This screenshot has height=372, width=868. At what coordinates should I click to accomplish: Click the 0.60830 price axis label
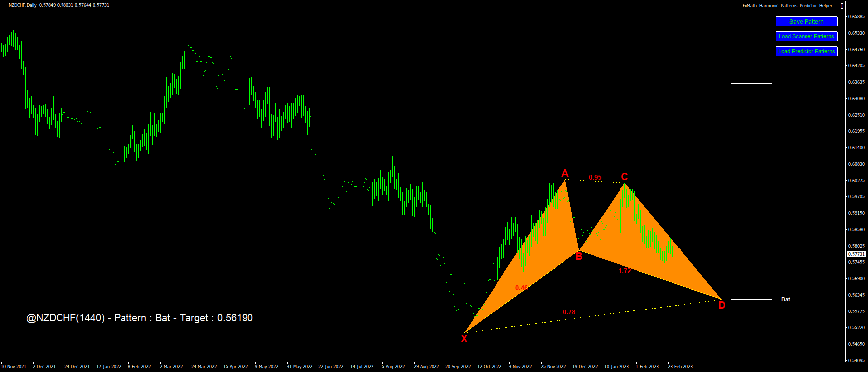pos(857,164)
